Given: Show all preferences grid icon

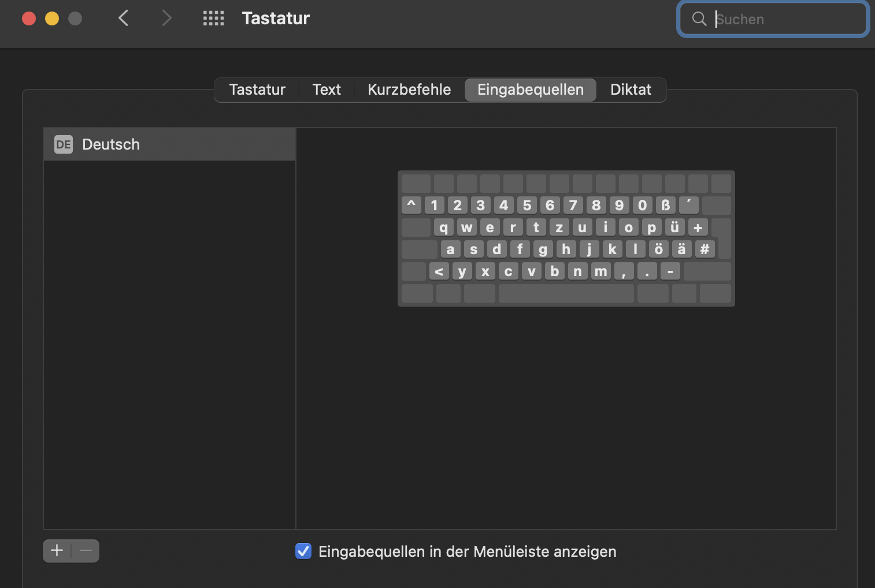Looking at the screenshot, I should [x=213, y=18].
